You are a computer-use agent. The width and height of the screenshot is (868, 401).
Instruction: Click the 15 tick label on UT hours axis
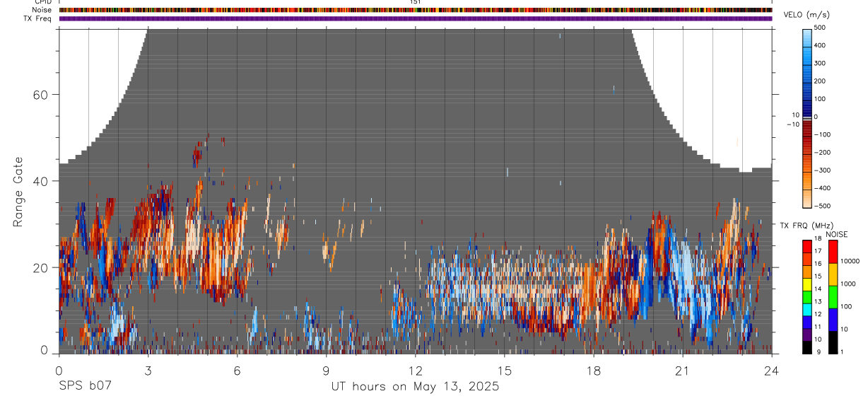504,371
